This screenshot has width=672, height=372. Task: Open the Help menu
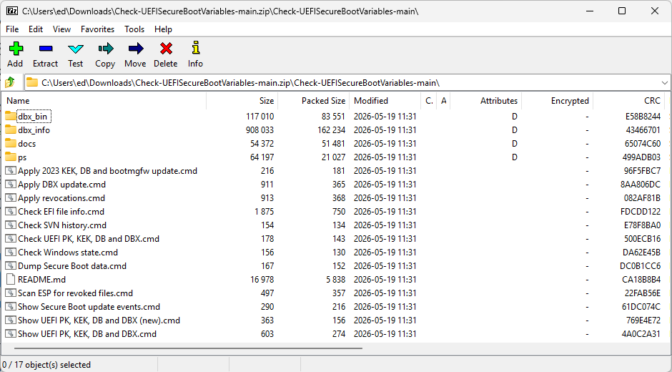163,29
